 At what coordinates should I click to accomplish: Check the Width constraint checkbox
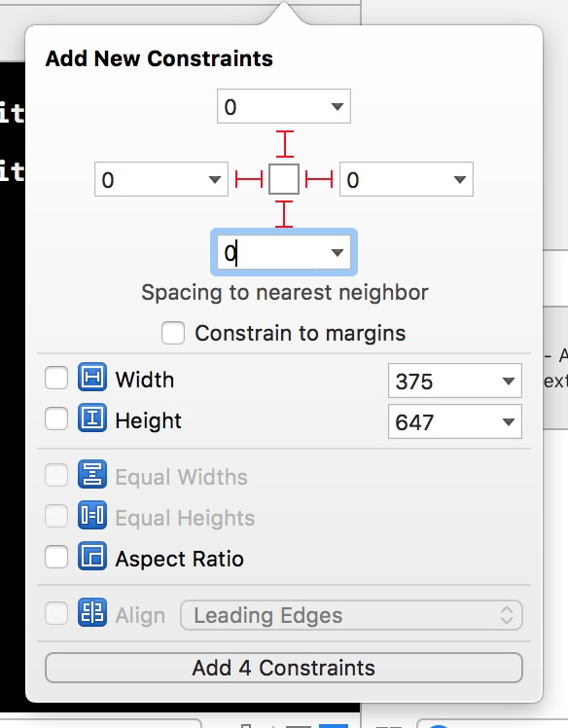click(56, 378)
